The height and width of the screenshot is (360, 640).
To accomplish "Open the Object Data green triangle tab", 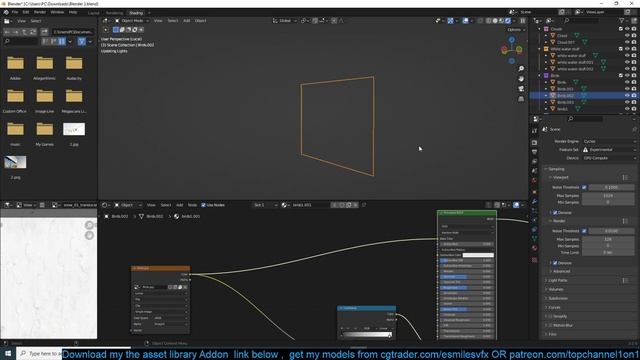I will coord(534,238).
